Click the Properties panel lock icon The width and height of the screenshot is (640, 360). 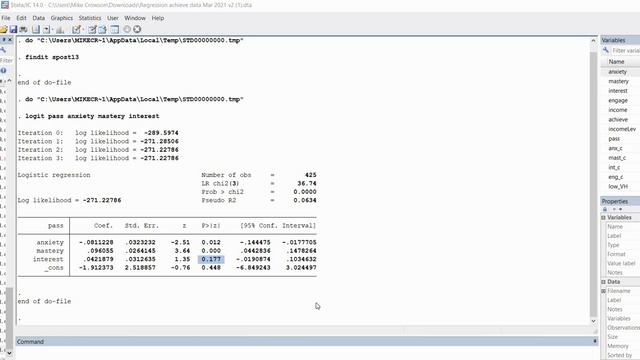[x=605, y=209]
